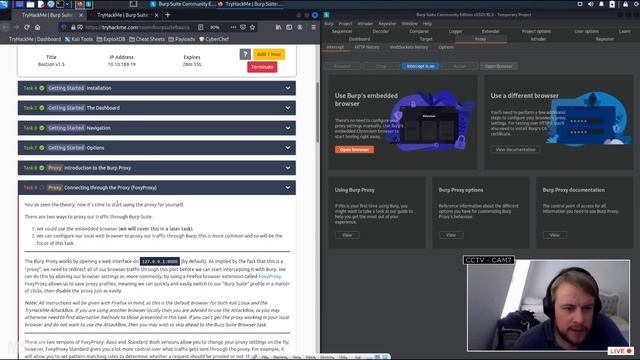Open the Project options tab
Viewport: 640px width, 360px height.
click(x=536, y=31)
